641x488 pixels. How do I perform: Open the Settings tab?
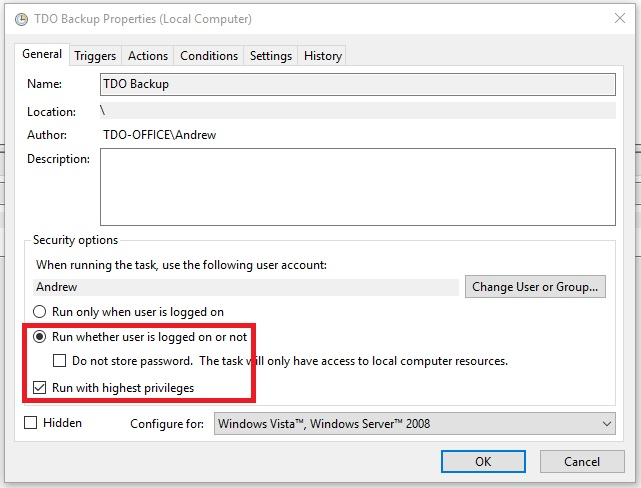tap(270, 56)
